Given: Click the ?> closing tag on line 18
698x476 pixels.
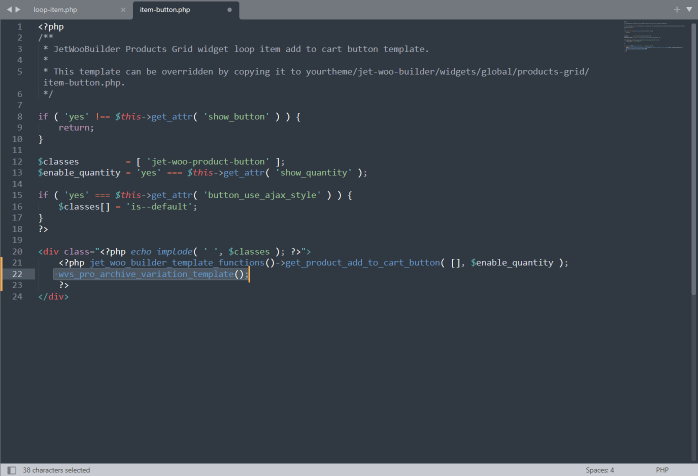Looking at the screenshot, I should pos(43,229).
